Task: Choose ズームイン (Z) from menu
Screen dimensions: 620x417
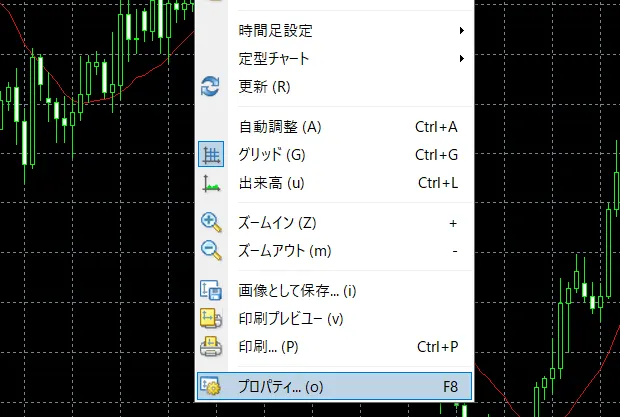Action: point(335,223)
